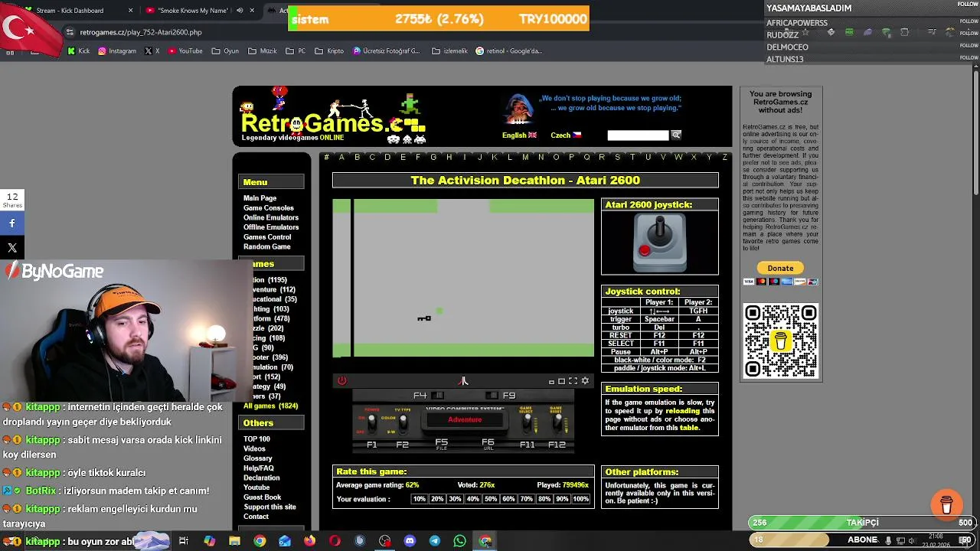980x551 pixels.
Task: Click the task view icon on the taskbar
Action: (184, 541)
